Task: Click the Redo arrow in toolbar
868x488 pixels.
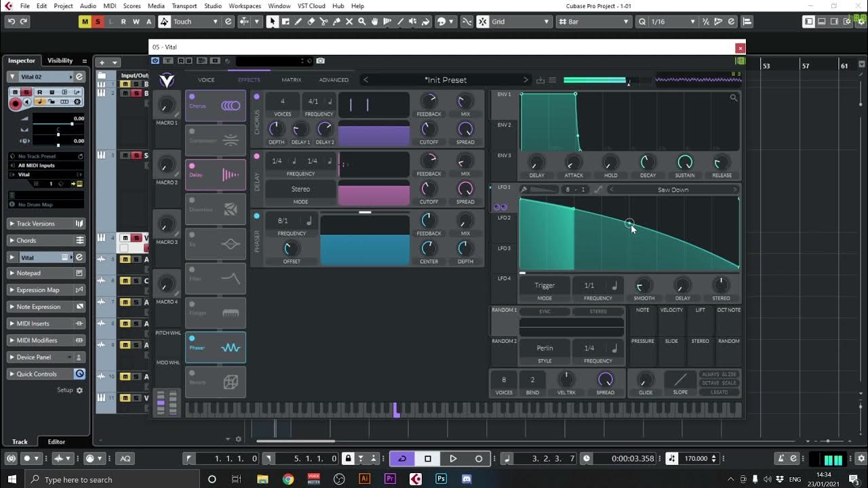Action: click(x=24, y=22)
